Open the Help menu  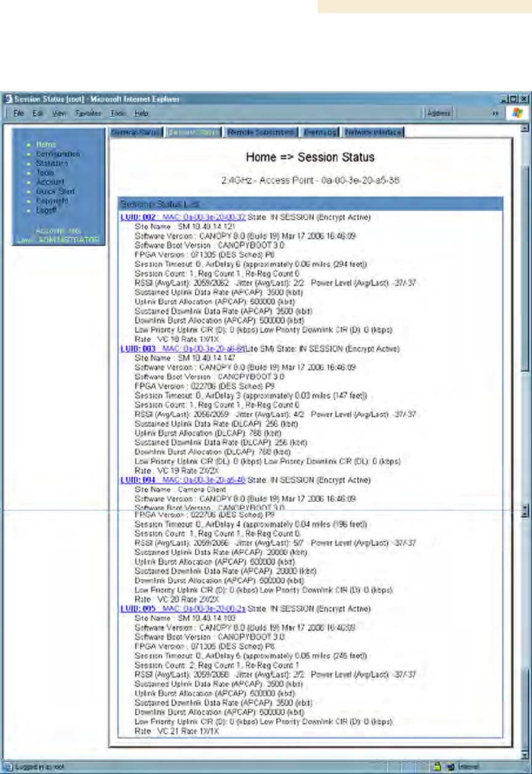141,113
